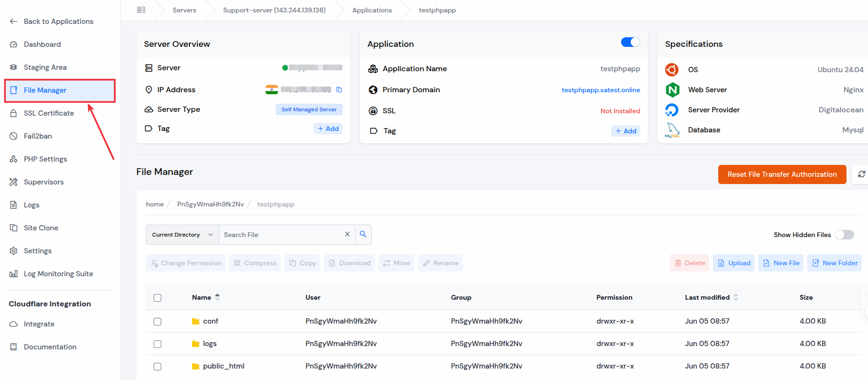Click the SSL Certificate lock icon in sidebar
Image resolution: width=868 pixels, height=380 pixels.
point(13,113)
